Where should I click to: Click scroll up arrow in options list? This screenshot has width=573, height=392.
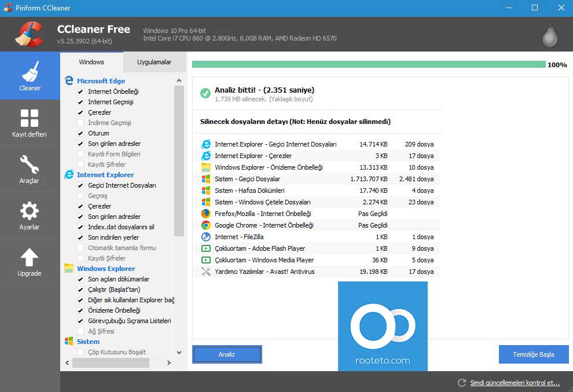(x=179, y=80)
